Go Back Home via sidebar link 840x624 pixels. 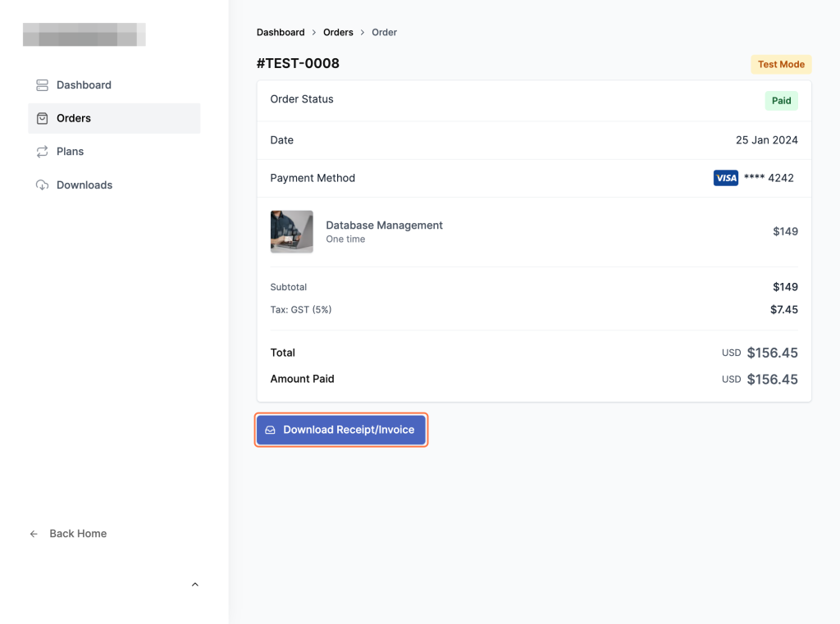click(x=68, y=534)
